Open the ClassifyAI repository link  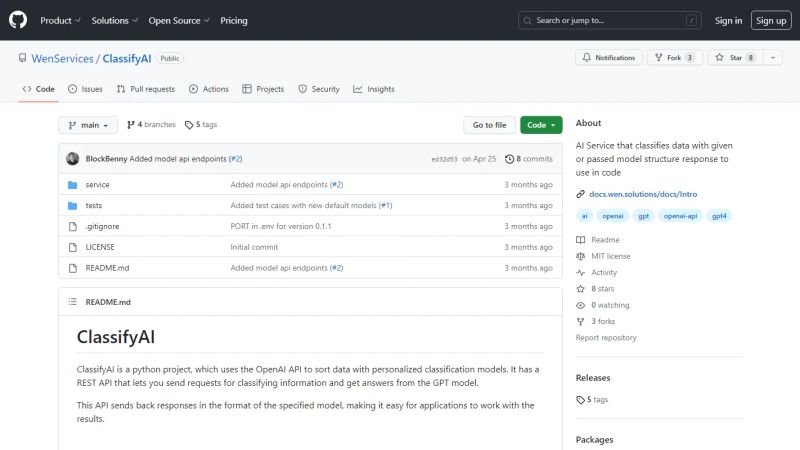[127, 59]
